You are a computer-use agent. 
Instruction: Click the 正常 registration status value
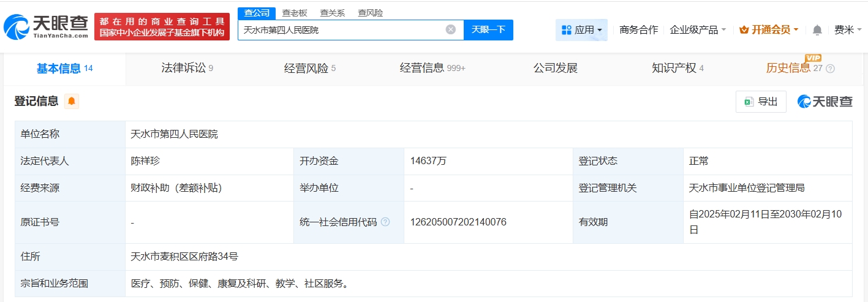tap(699, 161)
